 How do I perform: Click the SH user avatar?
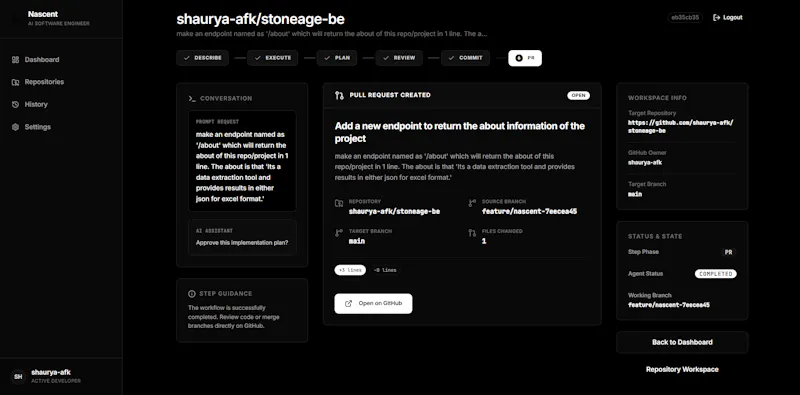(x=18, y=377)
